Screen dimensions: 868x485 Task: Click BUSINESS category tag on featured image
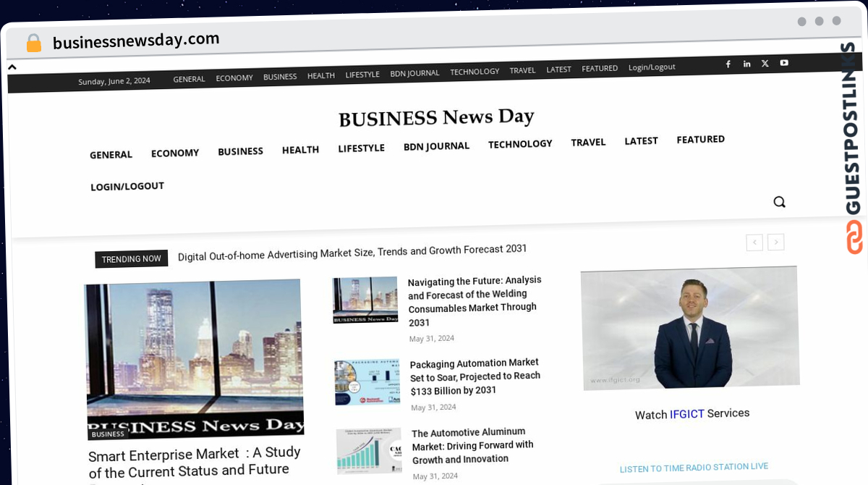(x=108, y=434)
